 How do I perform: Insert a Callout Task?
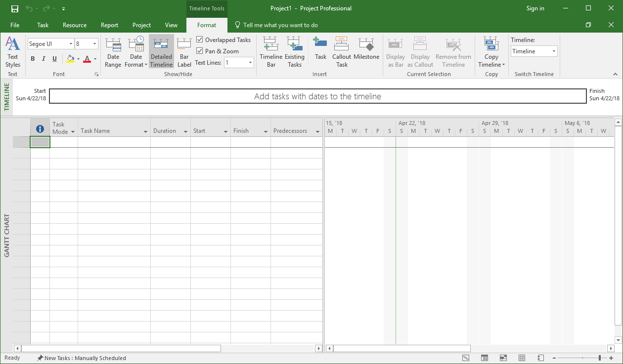[341, 51]
